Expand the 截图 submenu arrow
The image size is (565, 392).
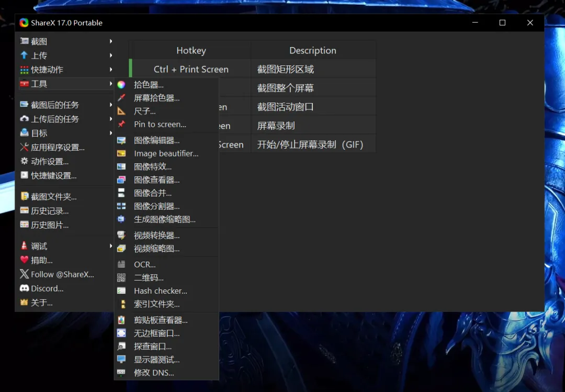[111, 41]
